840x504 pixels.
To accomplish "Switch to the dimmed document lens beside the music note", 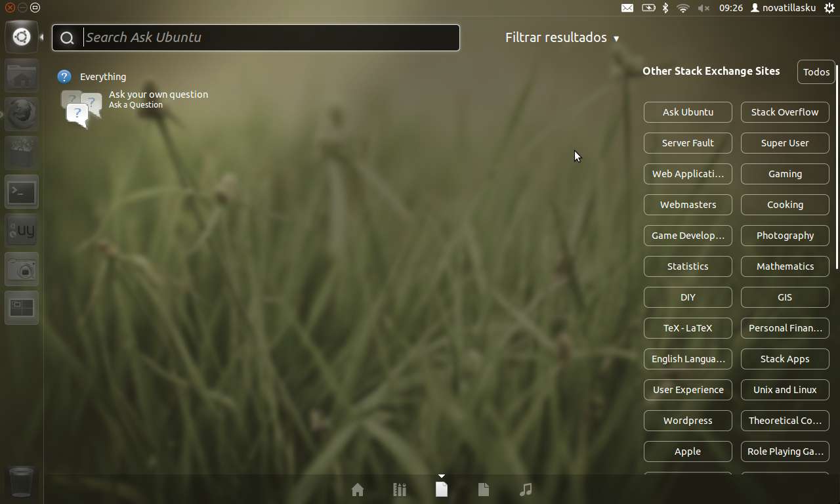I will (484, 490).
